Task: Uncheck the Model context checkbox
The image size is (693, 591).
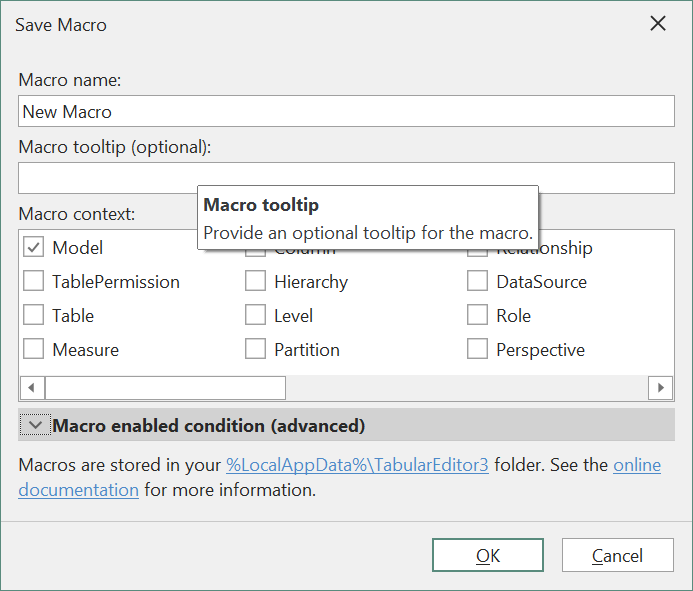Action: coord(33,248)
